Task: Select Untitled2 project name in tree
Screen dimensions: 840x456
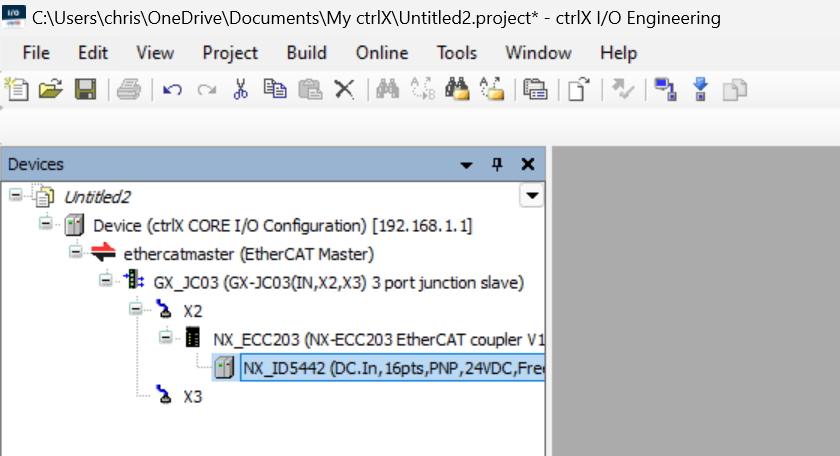Action: click(97, 197)
